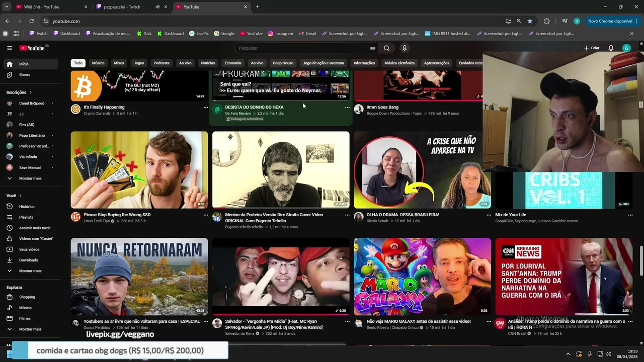Open the Você section chevron
The height and width of the screenshot is (362, 644).
pyautogui.click(x=20, y=196)
